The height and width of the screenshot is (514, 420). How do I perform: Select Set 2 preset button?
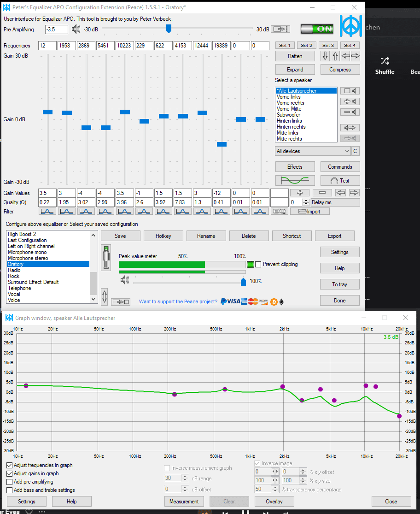[306, 45]
